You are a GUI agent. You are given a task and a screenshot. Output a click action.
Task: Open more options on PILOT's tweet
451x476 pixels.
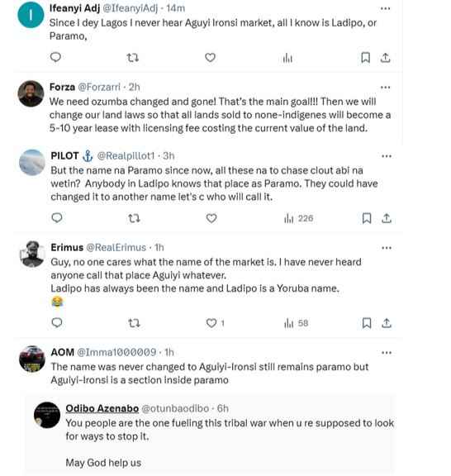(387, 156)
